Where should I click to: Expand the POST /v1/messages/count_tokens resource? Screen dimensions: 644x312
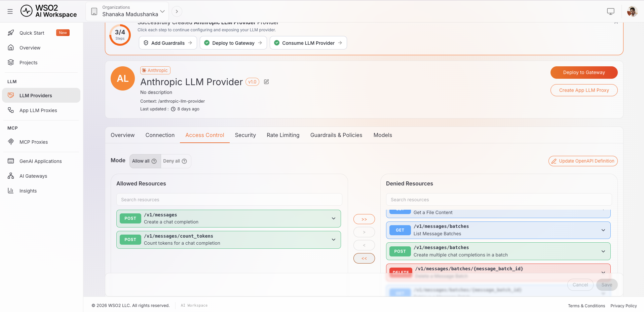point(334,240)
